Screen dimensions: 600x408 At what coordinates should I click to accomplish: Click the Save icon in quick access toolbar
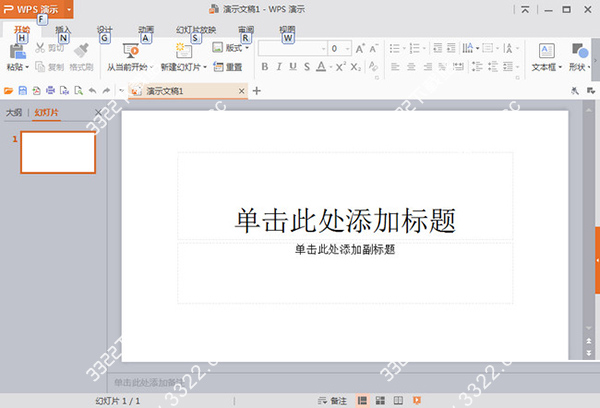(x=22, y=91)
